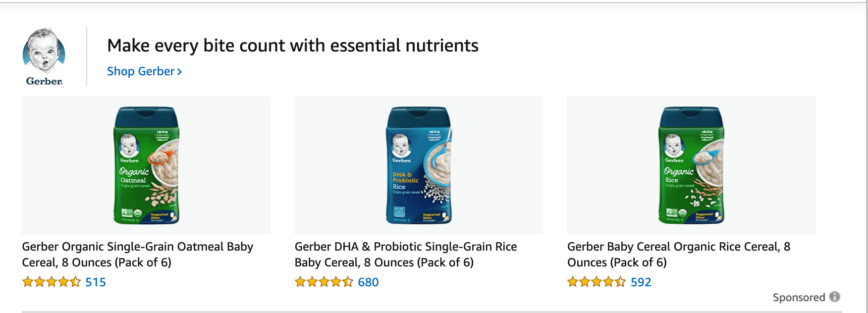Open the 592 reviews link
This screenshot has width=868, height=313.
pyautogui.click(x=641, y=282)
